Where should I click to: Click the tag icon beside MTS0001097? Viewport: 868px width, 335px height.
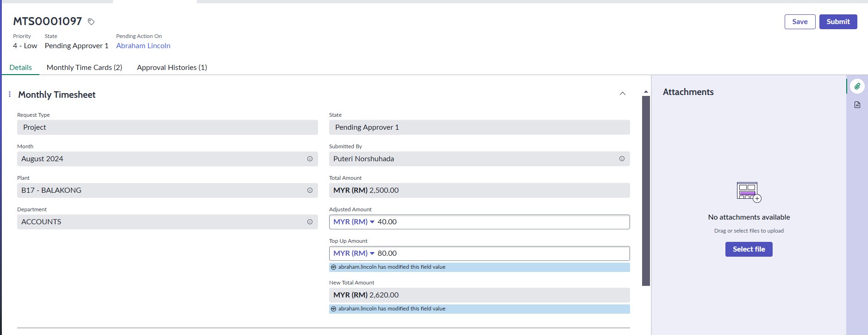click(x=91, y=22)
